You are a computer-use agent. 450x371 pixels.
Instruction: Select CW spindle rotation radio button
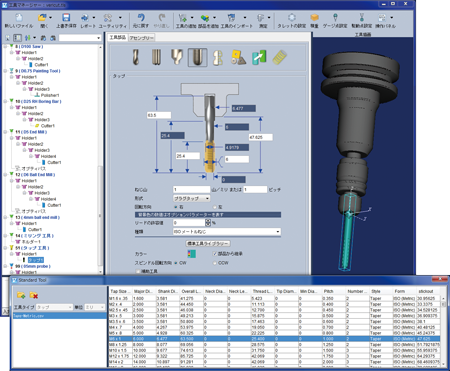[176, 263]
